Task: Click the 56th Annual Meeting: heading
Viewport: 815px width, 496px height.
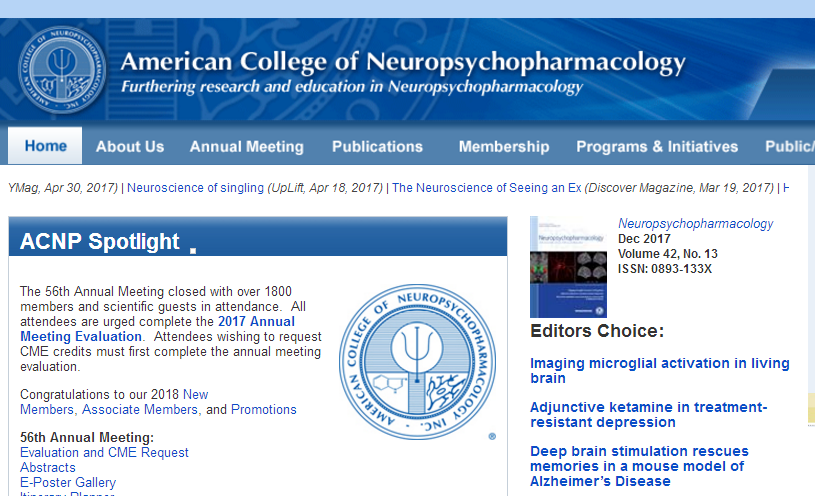Action: coord(87,437)
